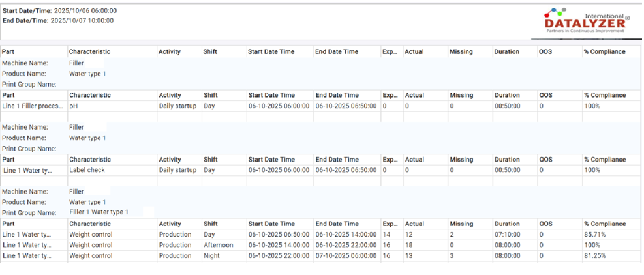Click the Expected value 16 in the Afternoon row
644x275 pixels.
pos(386,245)
